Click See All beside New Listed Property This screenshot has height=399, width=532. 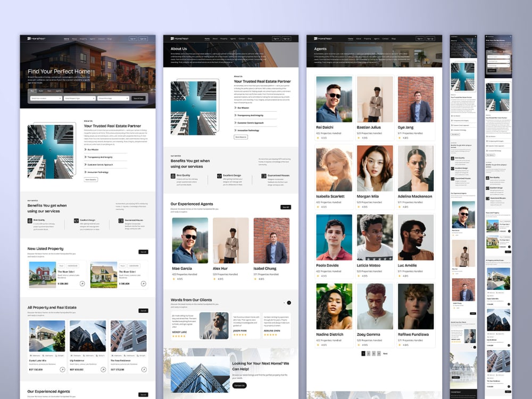[x=144, y=252]
